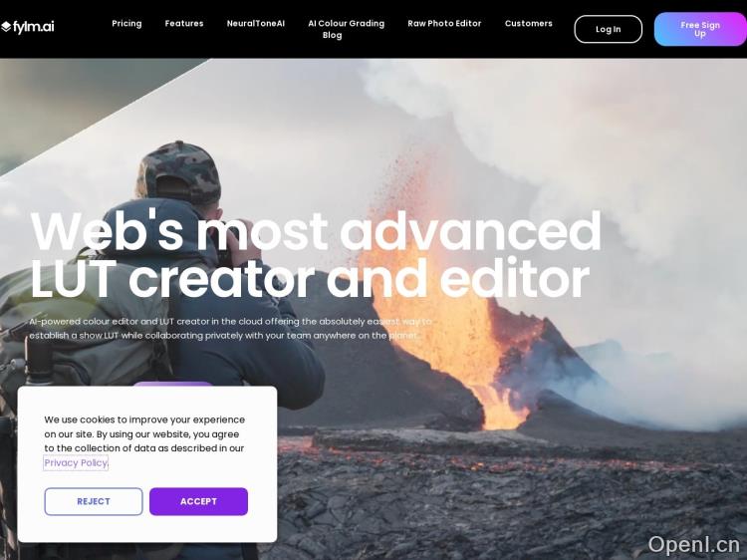
Task: Select AI Colour Grading in navigation
Action: [x=346, y=23]
